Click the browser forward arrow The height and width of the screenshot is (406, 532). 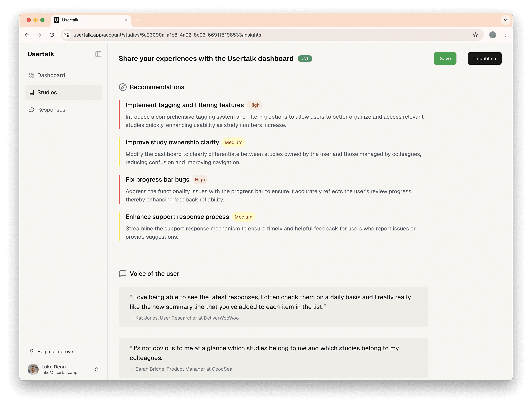39,35
